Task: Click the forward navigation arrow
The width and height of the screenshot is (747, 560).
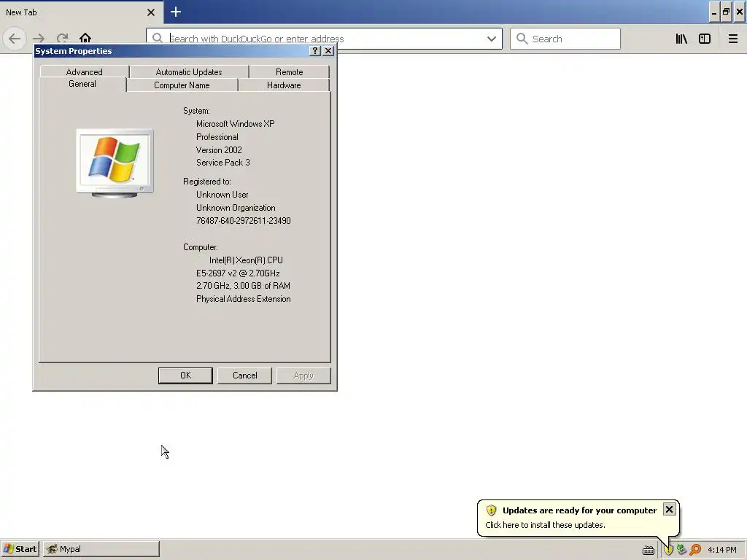Action: coord(39,39)
